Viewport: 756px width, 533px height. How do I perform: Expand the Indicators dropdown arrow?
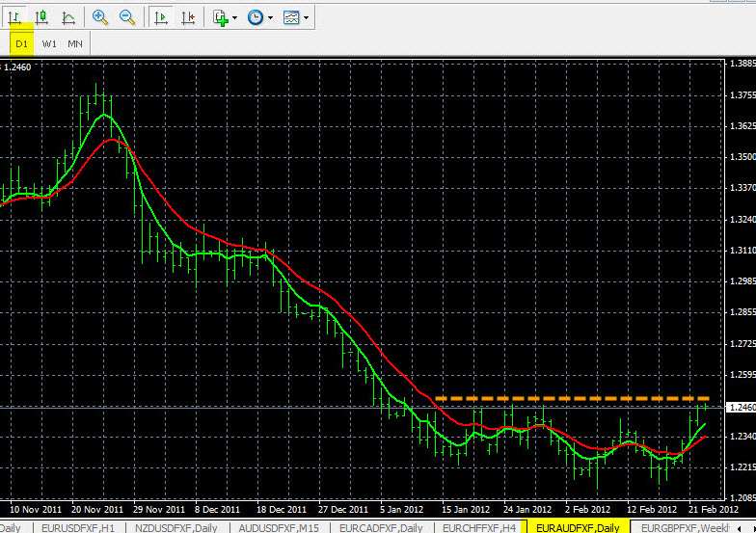tap(236, 17)
